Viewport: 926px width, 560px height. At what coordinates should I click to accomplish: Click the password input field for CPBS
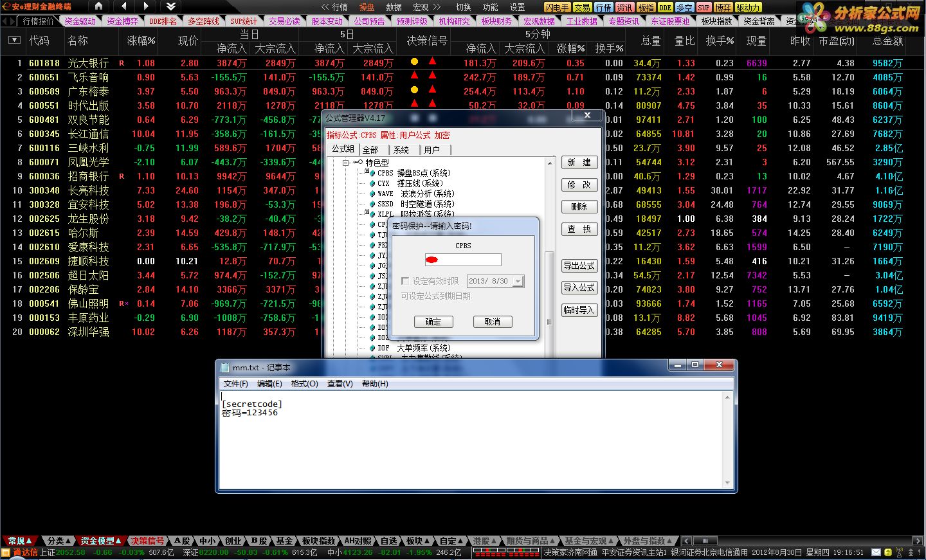click(x=463, y=260)
